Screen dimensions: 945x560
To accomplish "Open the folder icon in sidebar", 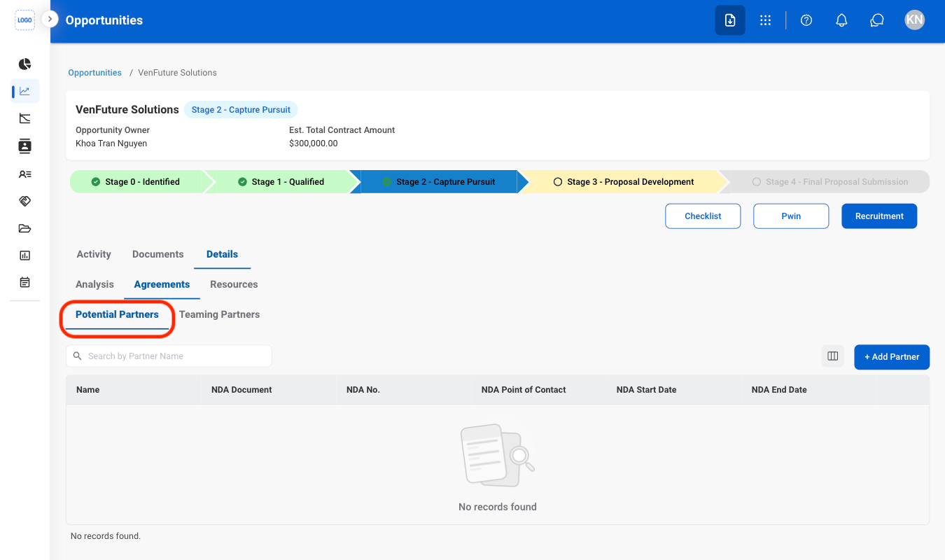I will click(x=24, y=228).
